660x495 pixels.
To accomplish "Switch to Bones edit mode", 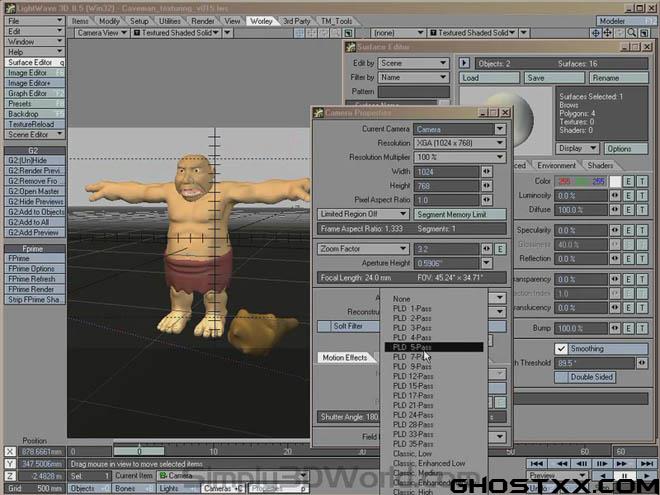I will point(133,488).
